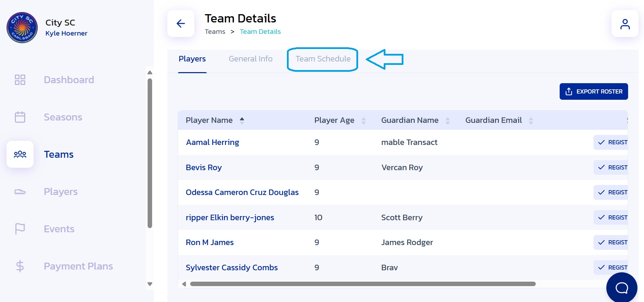This screenshot has width=644, height=302.
Task: Open player Odessa Cameron Cruz Douglas
Action: pyautogui.click(x=242, y=192)
